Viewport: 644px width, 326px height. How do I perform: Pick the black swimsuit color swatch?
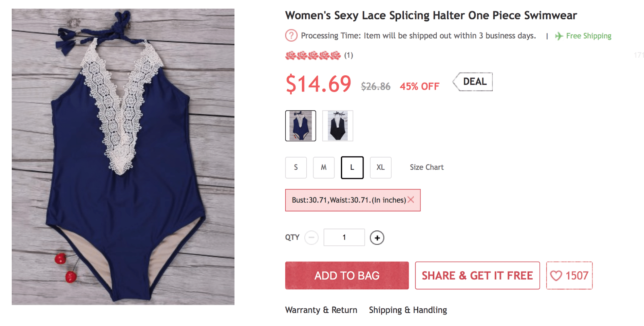coord(338,126)
